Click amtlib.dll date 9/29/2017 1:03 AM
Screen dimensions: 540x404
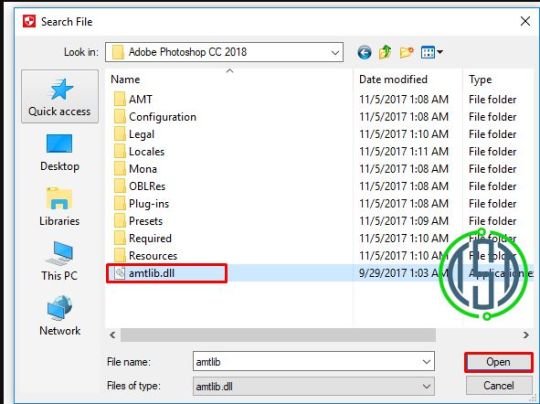[x=403, y=273]
